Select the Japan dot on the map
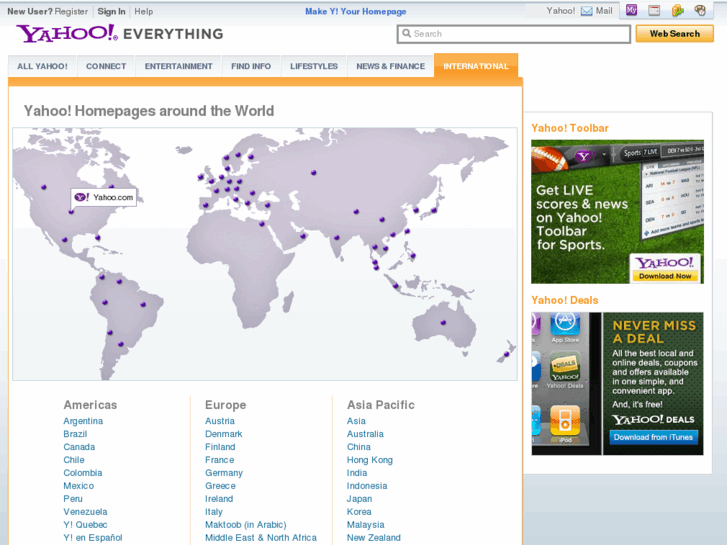The image size is (727, 545). point(434,211)
